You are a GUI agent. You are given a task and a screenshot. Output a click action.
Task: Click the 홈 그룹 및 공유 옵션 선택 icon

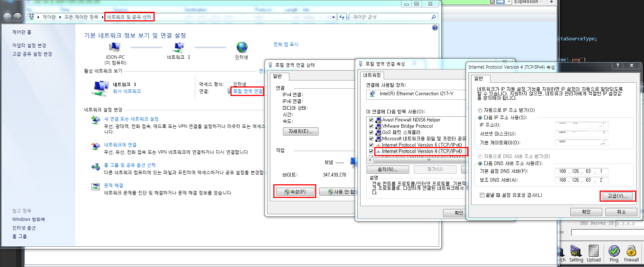96,167
